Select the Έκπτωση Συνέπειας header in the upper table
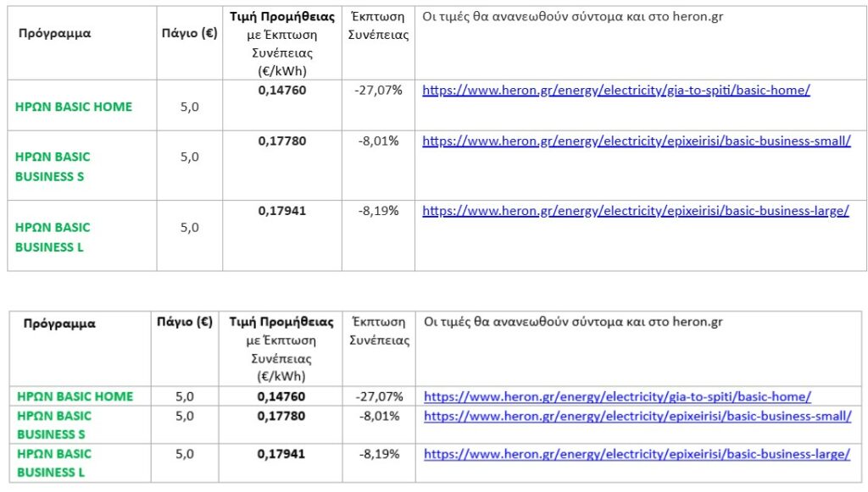This screenshot has height=492, width=868. [x=378, y=26]
